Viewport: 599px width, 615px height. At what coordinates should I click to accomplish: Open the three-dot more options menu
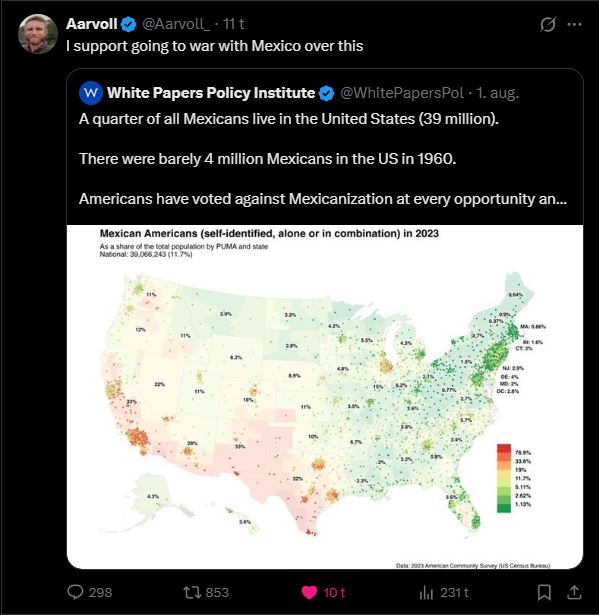[x=574, y=24]
